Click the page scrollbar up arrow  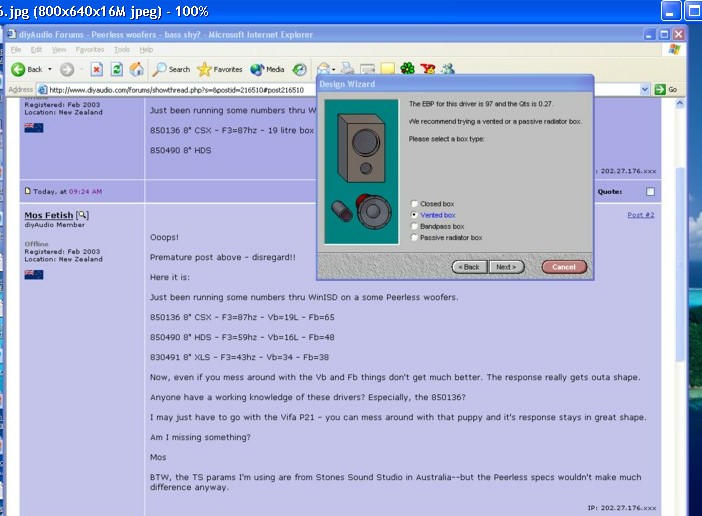click(680, 103)
